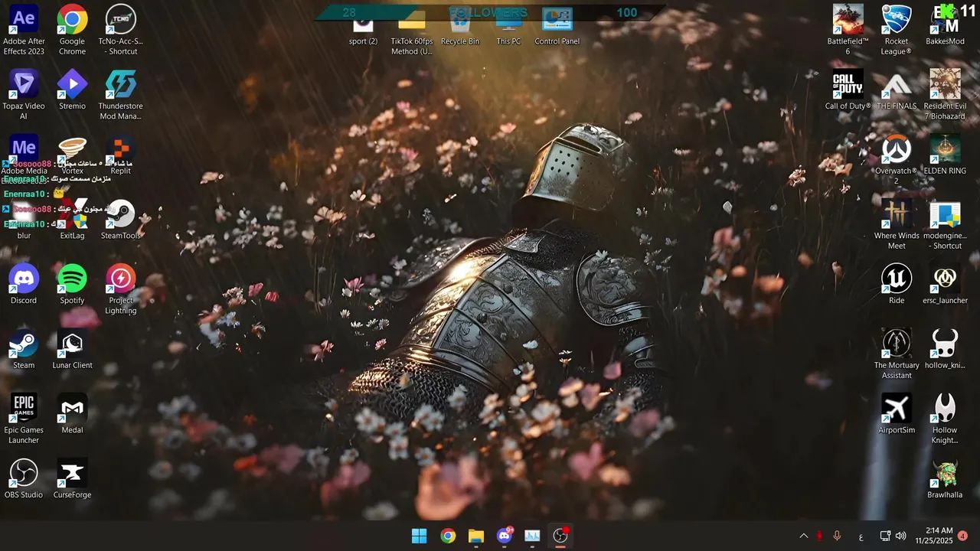This screenshot has height=551, width=980.
Task: Click the CurseForge desktop icon
Action: [x=72, y=480]
